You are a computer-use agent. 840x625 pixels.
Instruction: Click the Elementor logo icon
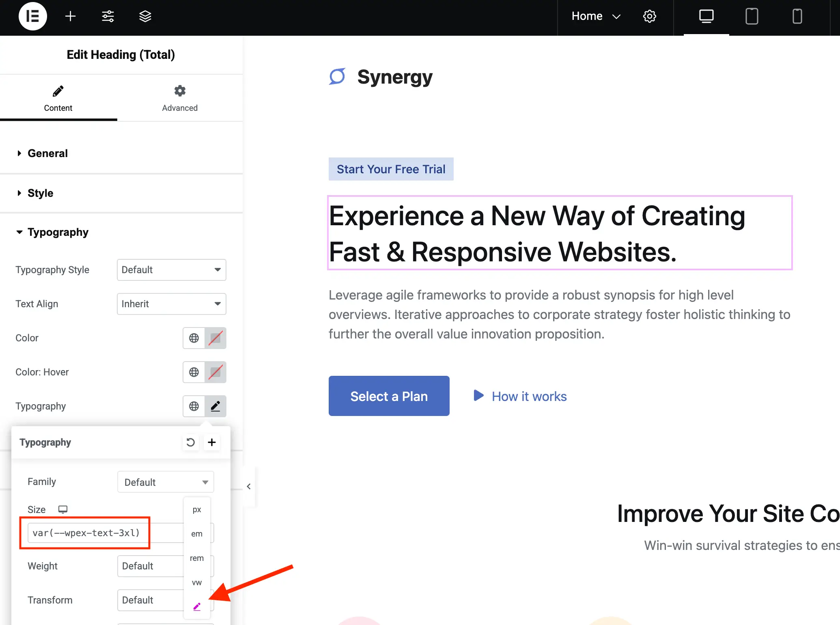pos(33,16)
